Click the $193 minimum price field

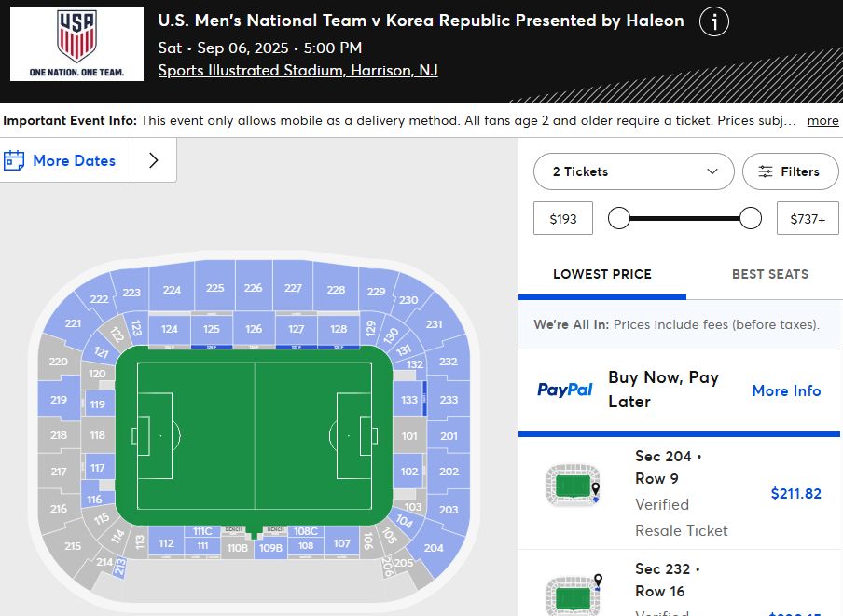(562, 217)
